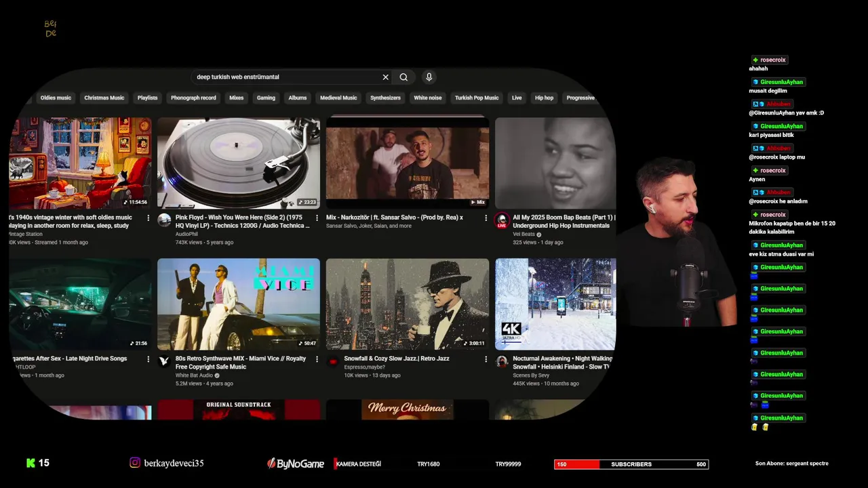
Task: Select the Live filter chip
Action: coord(517,98)
